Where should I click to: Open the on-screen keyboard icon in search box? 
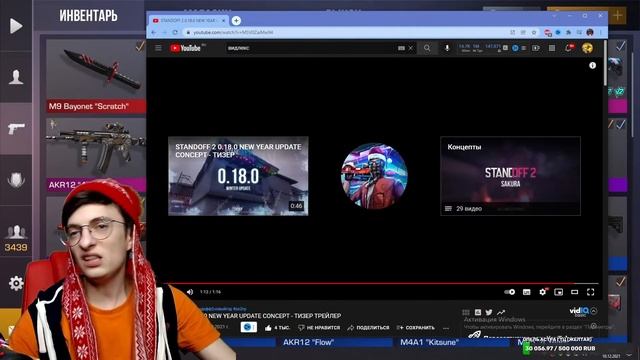[x=401, y=48]
